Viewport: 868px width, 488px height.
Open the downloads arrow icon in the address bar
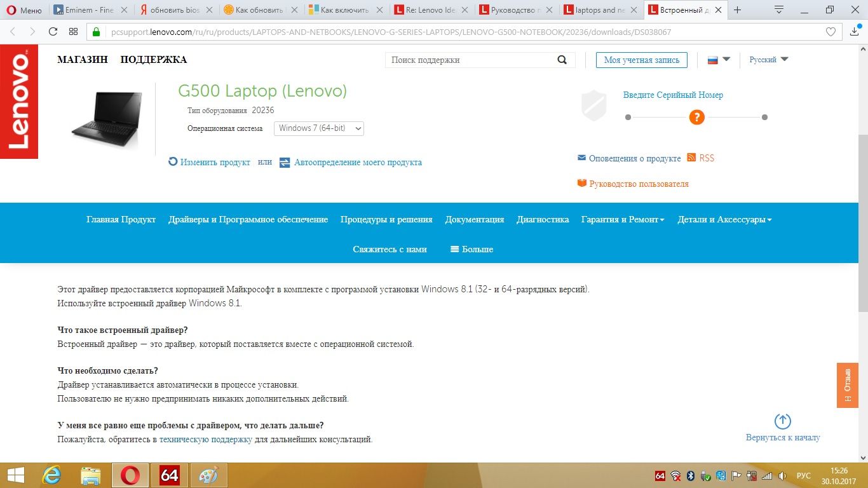(855, 32)
